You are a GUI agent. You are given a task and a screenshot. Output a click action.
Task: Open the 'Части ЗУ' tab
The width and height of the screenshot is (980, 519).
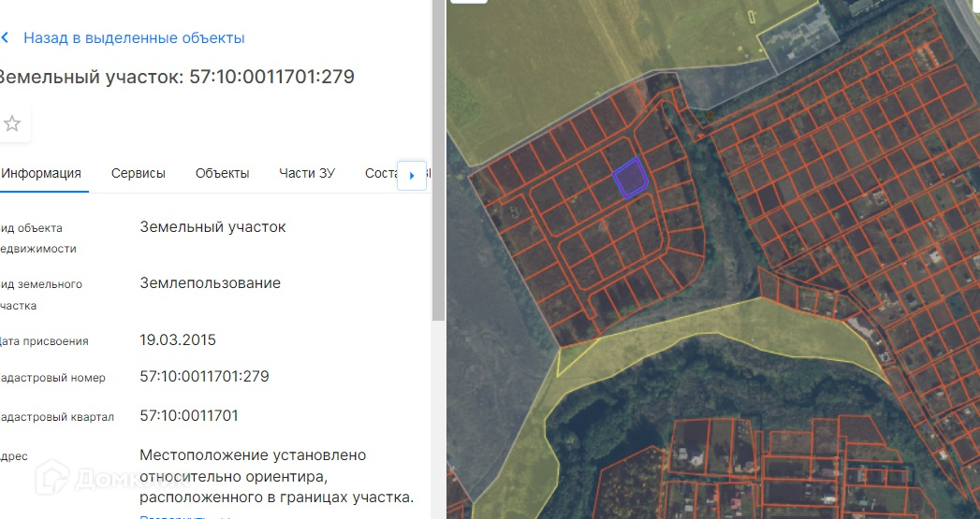307,173
